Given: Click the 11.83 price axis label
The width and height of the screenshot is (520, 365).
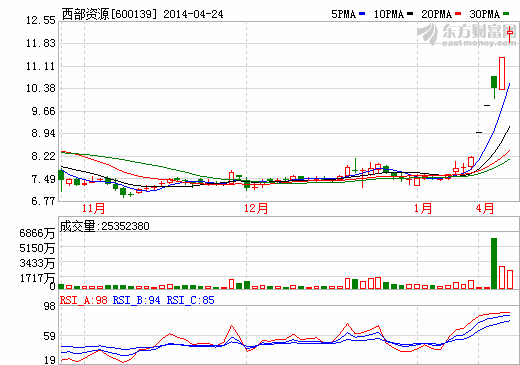Looking at the screenshot, I should click(41, 43).
